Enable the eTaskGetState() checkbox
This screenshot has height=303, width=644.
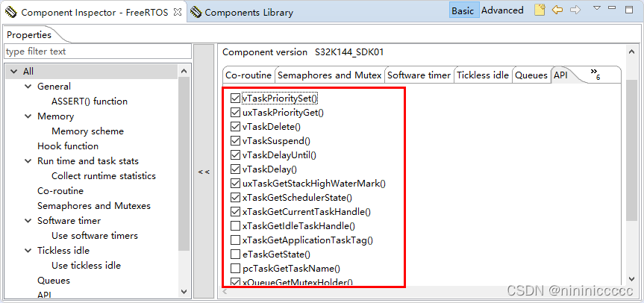235,254
